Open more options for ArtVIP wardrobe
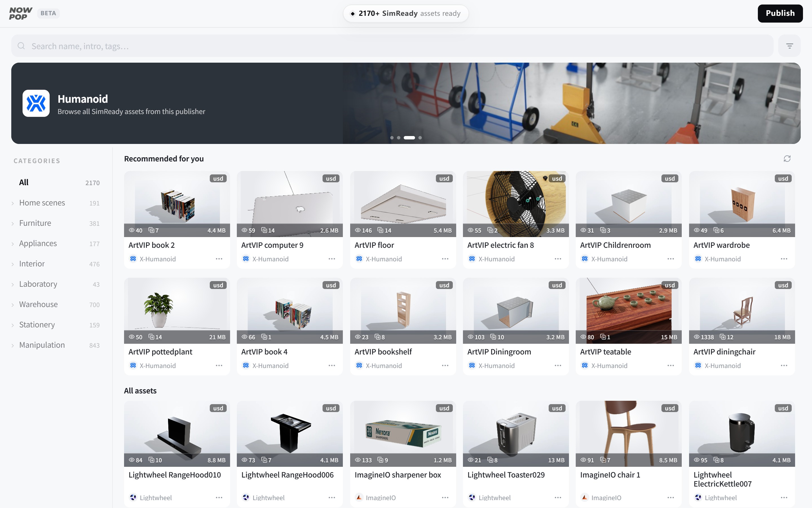 tap(784, 259)
